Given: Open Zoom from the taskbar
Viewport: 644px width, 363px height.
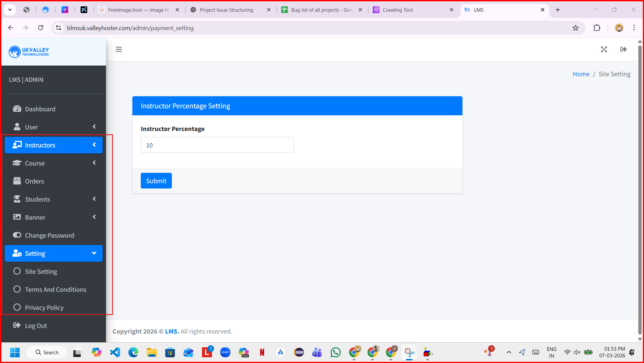Looking at the screenshot, I should pos(225,352).
